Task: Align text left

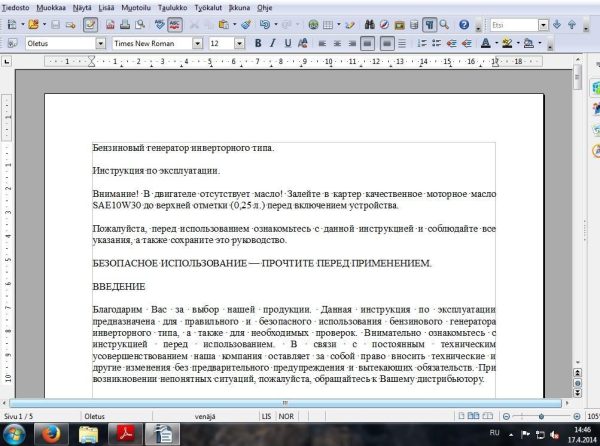Action: tap(322, 44)
